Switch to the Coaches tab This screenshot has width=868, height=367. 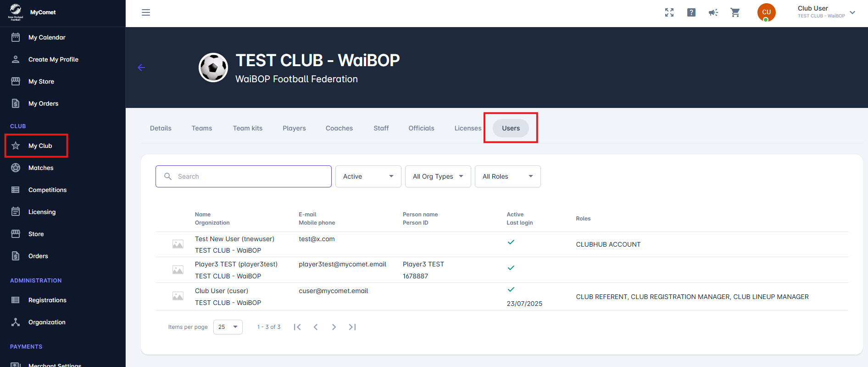click(339, 128)
